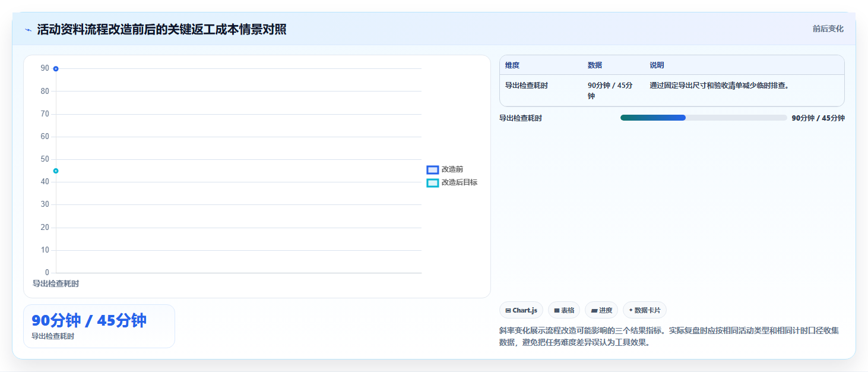This screenshot has height=372, width=868.
Task: Click the panel title 活动资料流程改造前后
Action: (x=162, y=29)
